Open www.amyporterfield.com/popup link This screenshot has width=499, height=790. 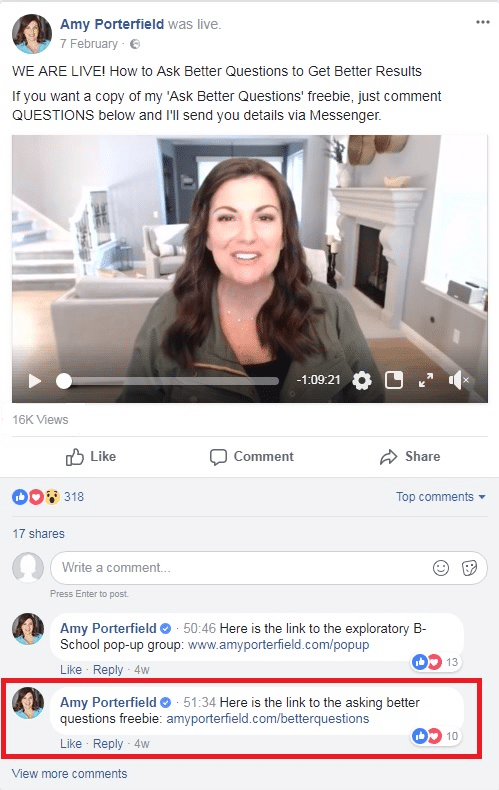[x=278, y=644]
